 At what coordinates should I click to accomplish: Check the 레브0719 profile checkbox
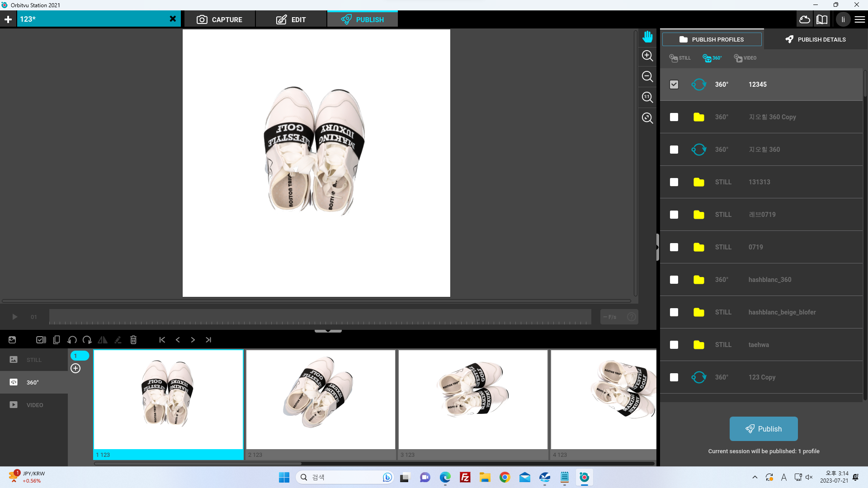coord(674,215)
